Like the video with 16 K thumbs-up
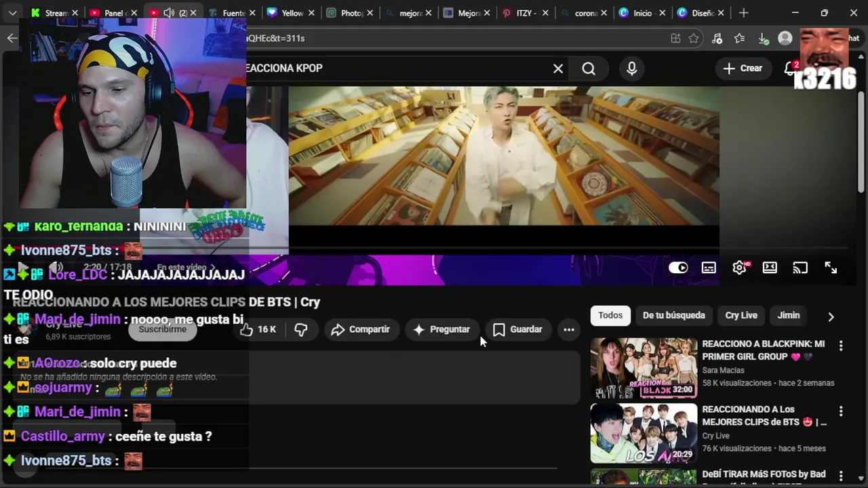Image resolution: width=868 pixels, height=488 pixels. coord(257,329)
